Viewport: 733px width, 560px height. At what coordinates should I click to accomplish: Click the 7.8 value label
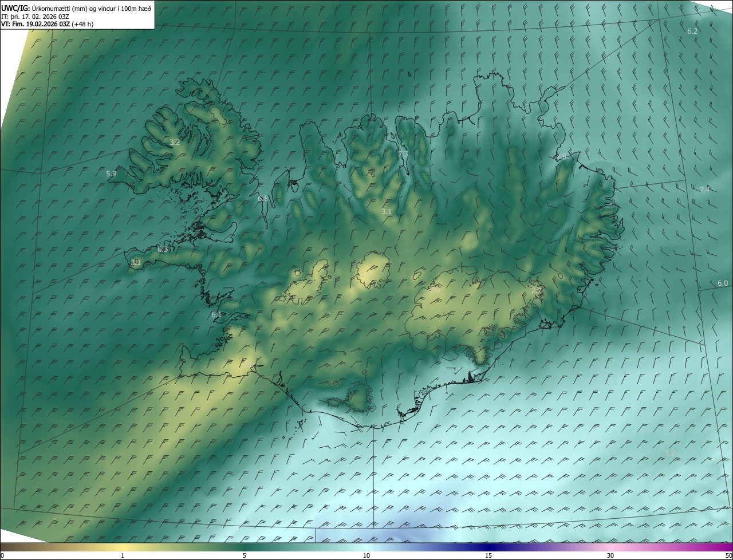[561, 156]
